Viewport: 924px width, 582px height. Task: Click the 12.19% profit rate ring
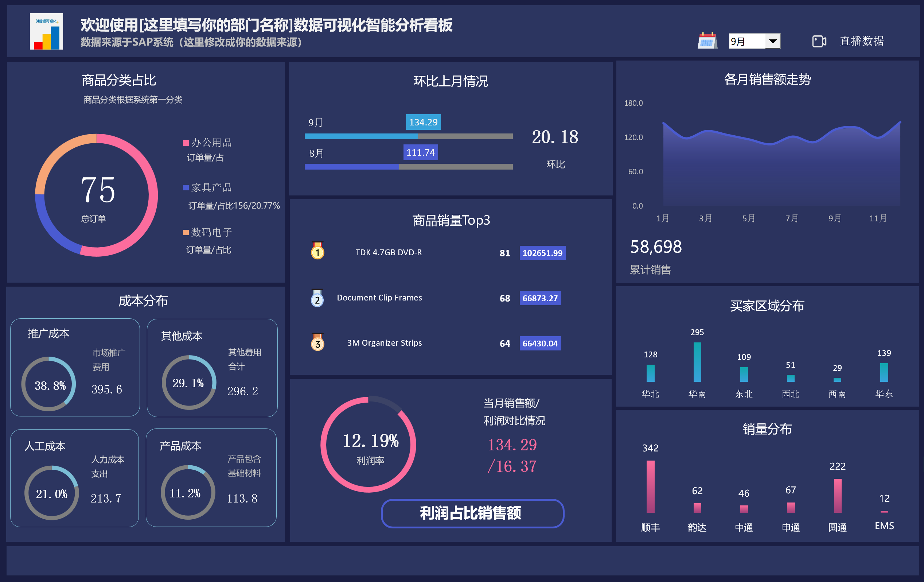tap(369, 445)
